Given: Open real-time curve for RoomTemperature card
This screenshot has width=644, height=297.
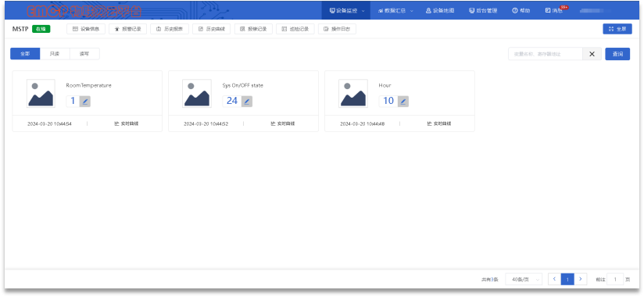Looking at the screenshot, I should pos(126,123).
